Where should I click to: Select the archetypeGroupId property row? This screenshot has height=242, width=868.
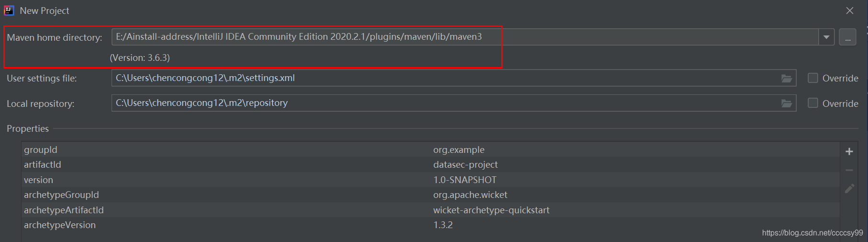431,195
